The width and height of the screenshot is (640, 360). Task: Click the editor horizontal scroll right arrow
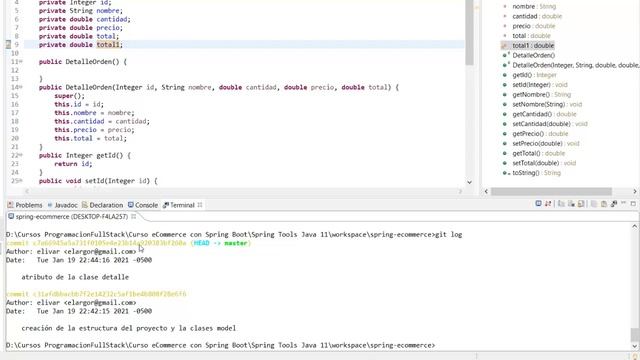pos(460,191)
